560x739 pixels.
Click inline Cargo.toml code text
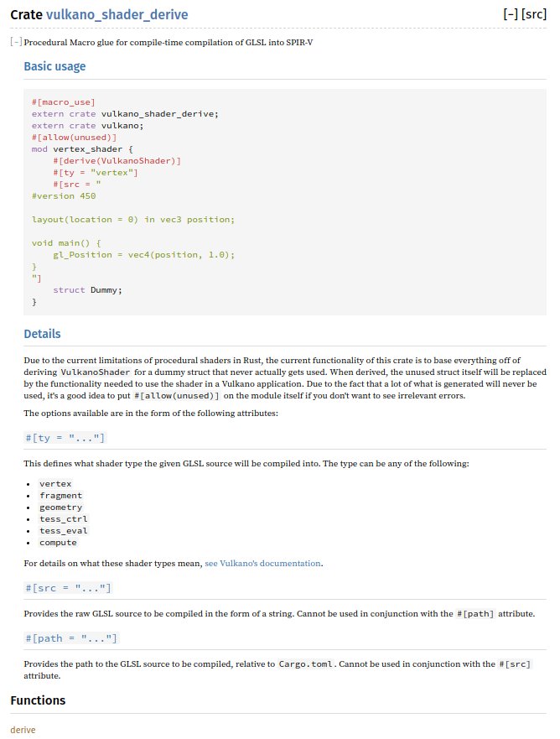pos(306,664)
